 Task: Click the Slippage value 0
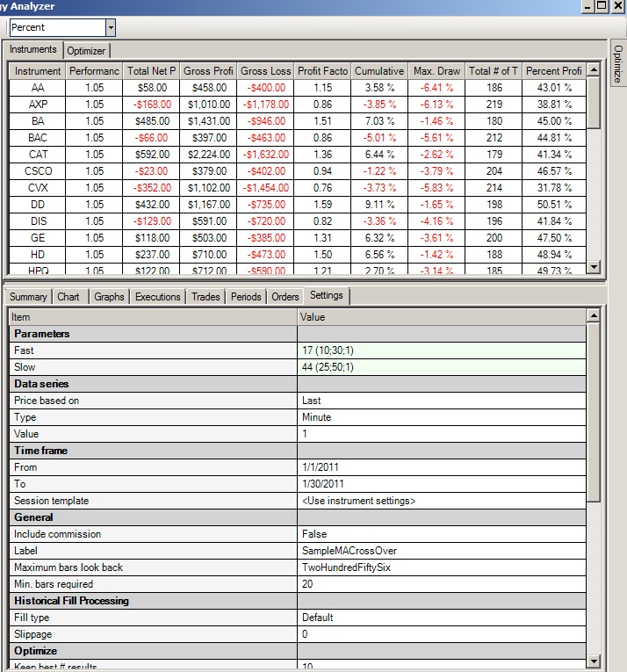(442, 635)
